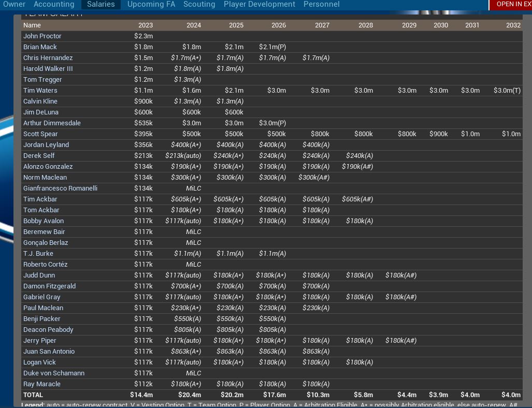
Task: Open the Accounting tab
Action: pyautogui.click(x=54, y=4)
